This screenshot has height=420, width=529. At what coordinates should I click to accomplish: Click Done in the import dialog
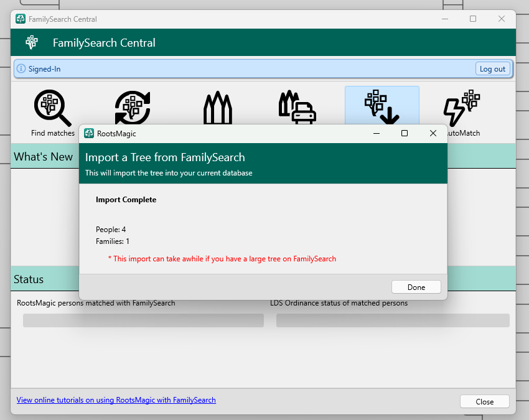click(x=416, y=287)
